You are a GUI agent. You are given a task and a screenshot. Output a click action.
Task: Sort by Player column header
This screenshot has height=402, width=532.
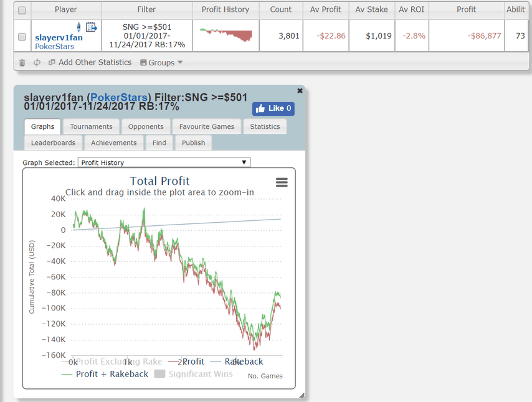[66, 9]
